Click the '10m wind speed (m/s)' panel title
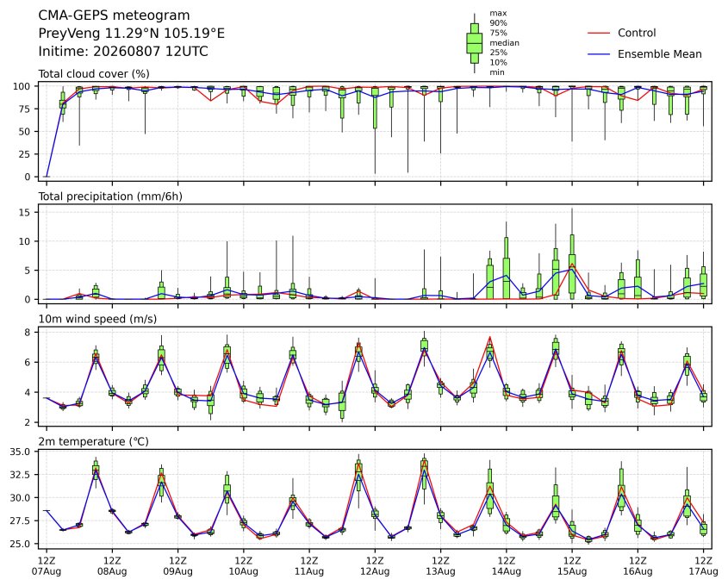The width and height of the screenshot is (728, 586). 97,319
